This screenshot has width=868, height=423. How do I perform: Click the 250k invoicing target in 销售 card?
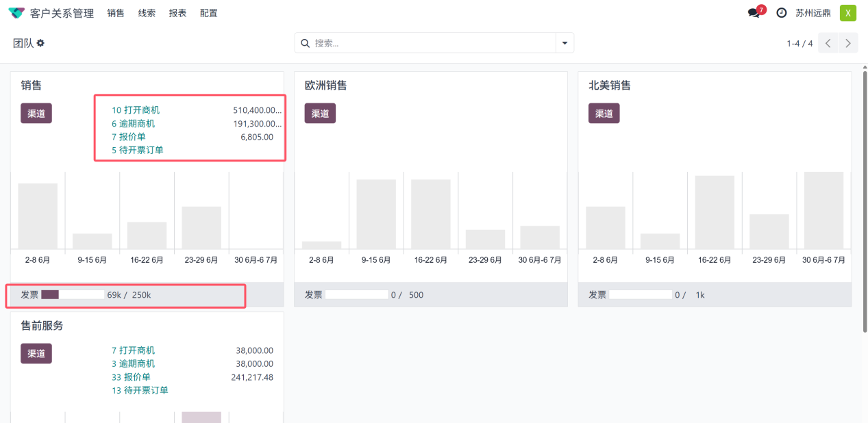tap(141, 295)
